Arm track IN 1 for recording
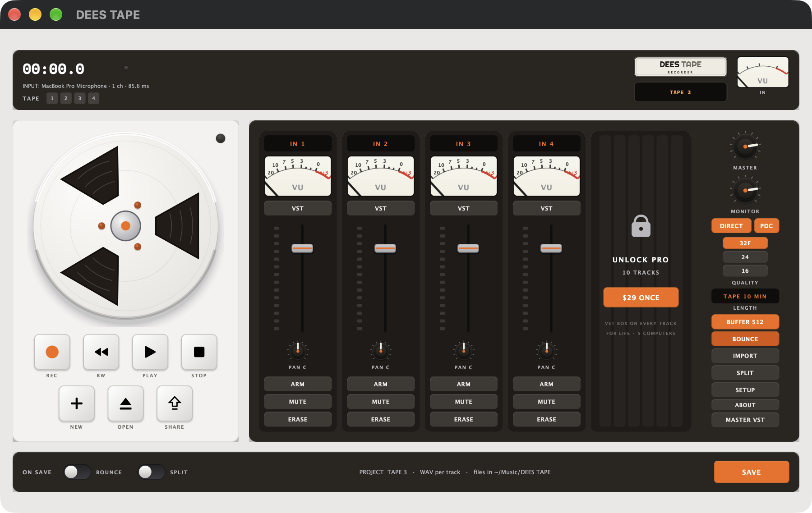 coord(298,384)
